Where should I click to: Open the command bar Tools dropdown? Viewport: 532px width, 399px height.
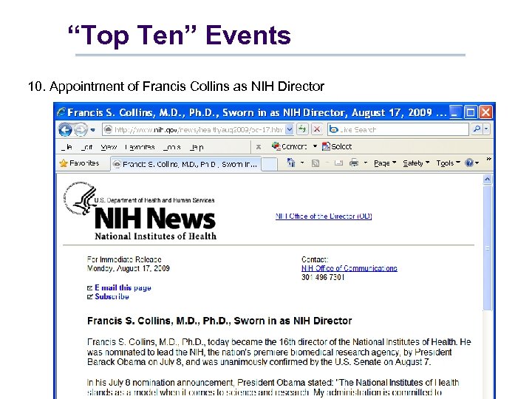coord(449,163)
